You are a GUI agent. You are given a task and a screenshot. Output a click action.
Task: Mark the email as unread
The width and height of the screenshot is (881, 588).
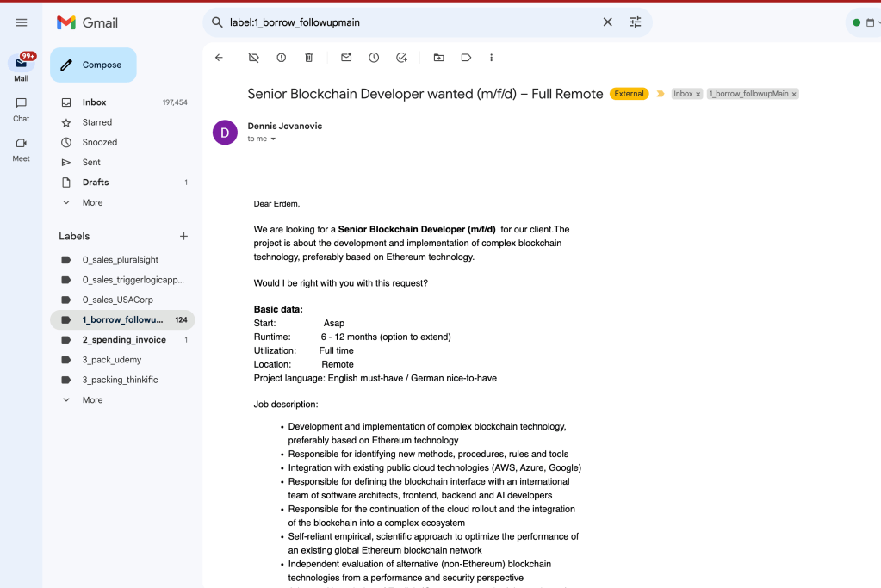[346, 58]
